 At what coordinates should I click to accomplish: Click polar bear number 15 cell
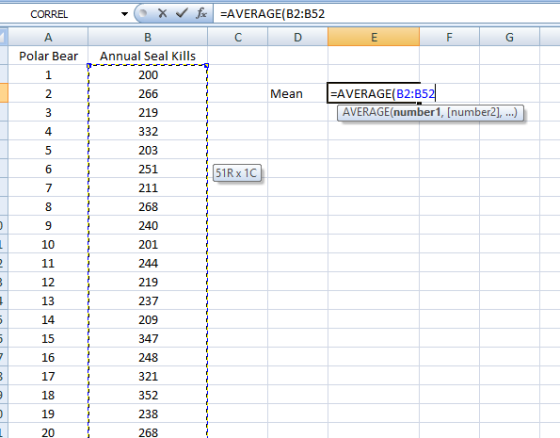pyautogui.click(x=48, y=339)
